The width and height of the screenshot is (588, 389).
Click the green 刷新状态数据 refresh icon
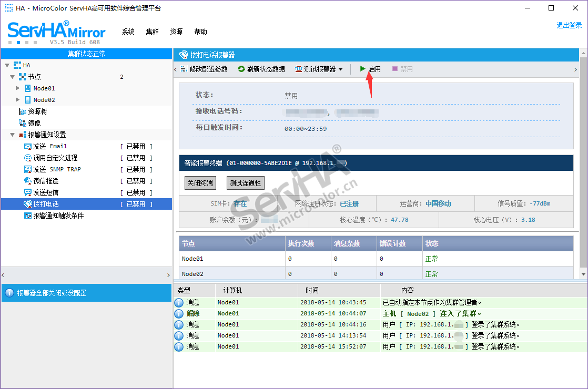(x=241, y=69)
